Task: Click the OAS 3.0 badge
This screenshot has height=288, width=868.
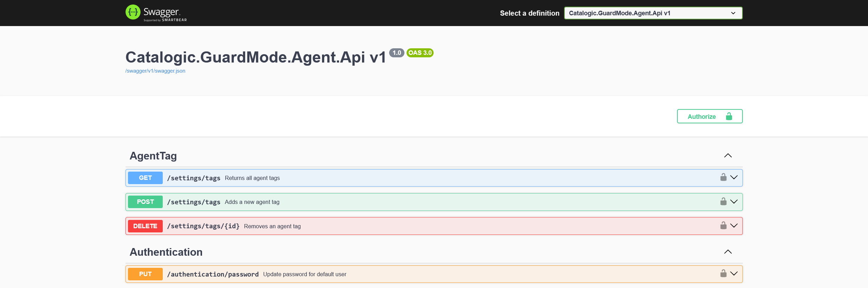Action: click(x=420, y=53)
